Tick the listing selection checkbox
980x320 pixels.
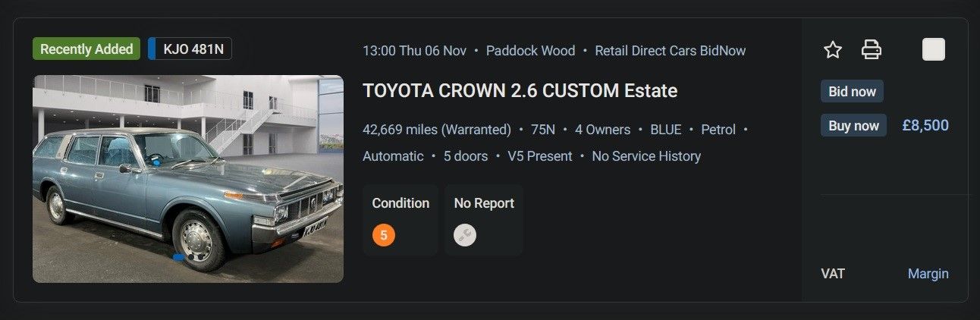(x=933, y=50)
